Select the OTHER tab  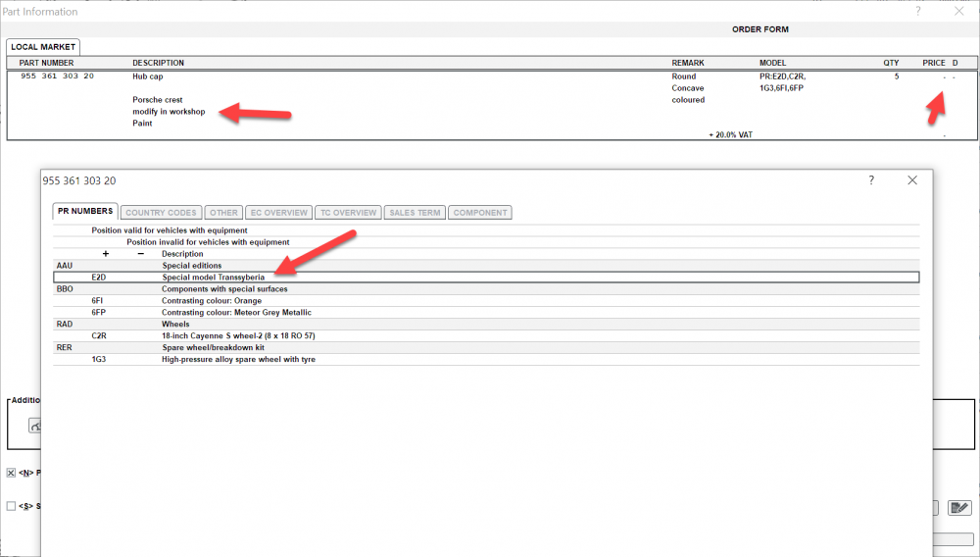tap(223, 212)
